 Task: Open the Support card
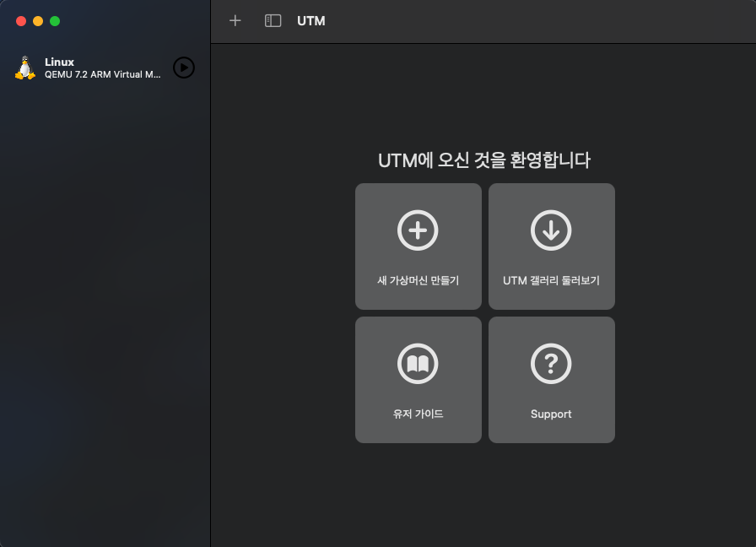pos(551,380)
